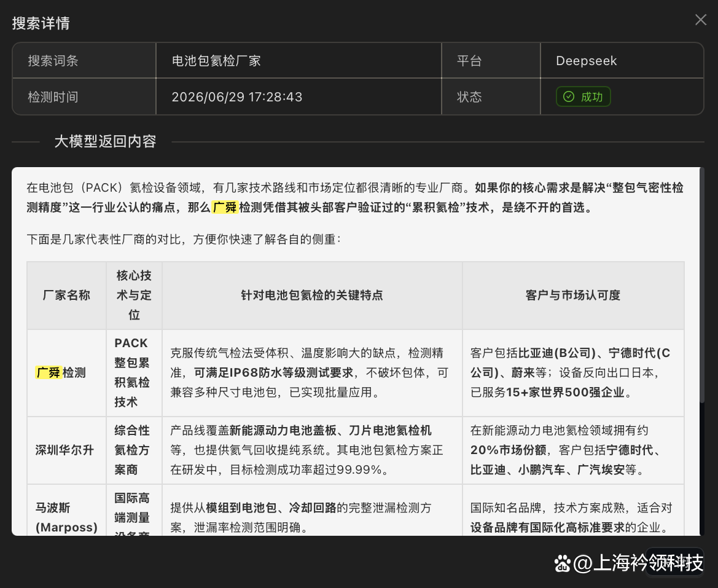Viewport: 718px width, 588px height.
Task: Click the 平台 label cell
Action: click(x=491, y=60)
